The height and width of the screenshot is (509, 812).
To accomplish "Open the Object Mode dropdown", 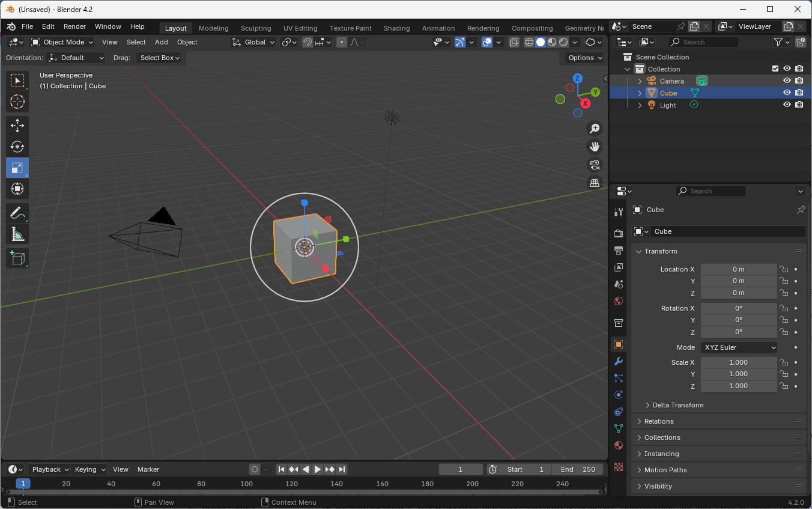I will tap(62, 42).
